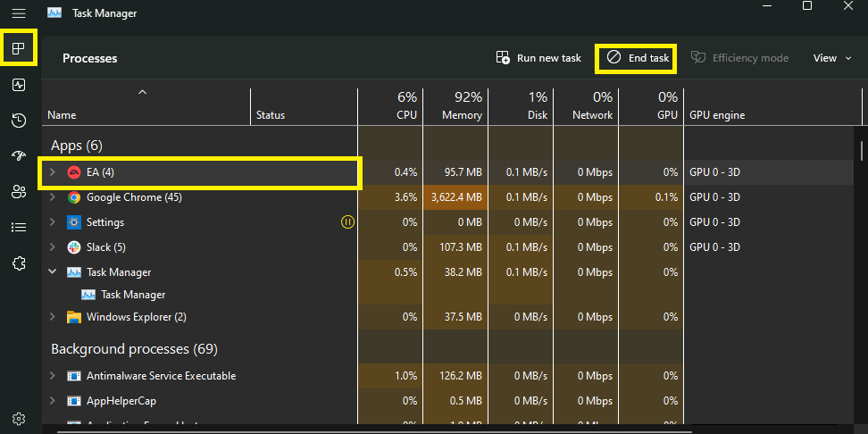This screenshot has width=868, height=434.
Task: Open Task Manager settings gear
Action: click(19, 418)
